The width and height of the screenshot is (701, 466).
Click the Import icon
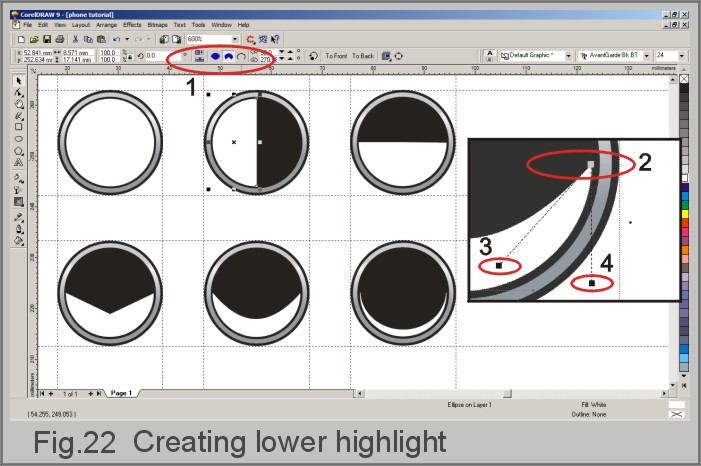point(164,39)
